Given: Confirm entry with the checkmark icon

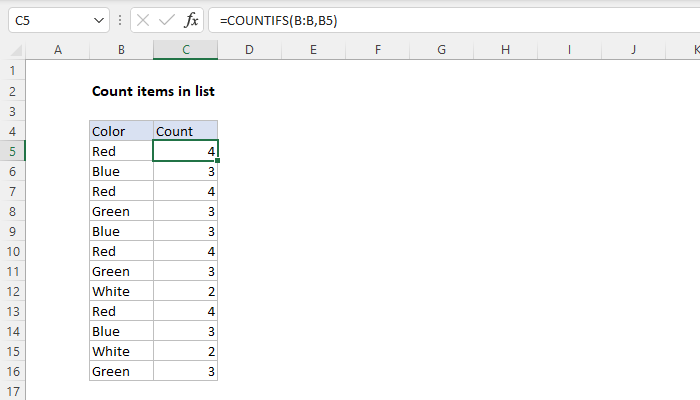Looking at the screenshot, I should 167,21.
